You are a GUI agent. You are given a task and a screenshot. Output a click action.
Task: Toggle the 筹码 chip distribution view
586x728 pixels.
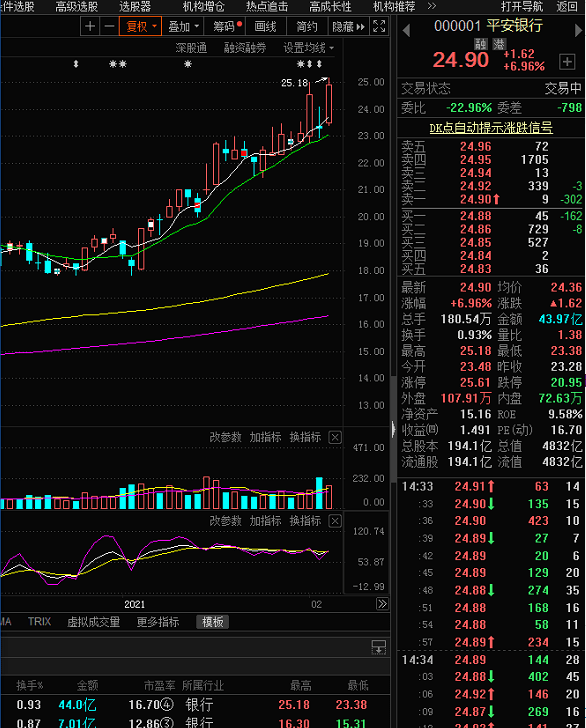[225, 26]
